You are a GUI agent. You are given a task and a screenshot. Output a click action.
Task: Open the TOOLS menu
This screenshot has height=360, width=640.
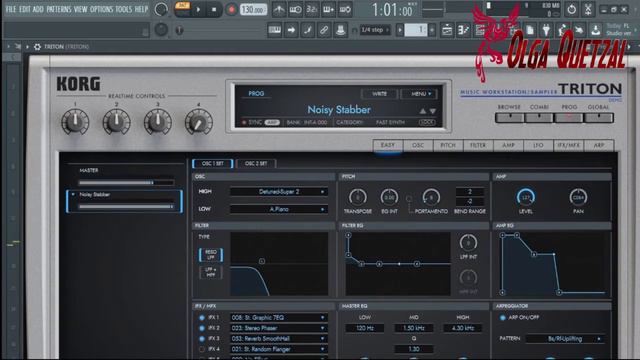(124, 9)
